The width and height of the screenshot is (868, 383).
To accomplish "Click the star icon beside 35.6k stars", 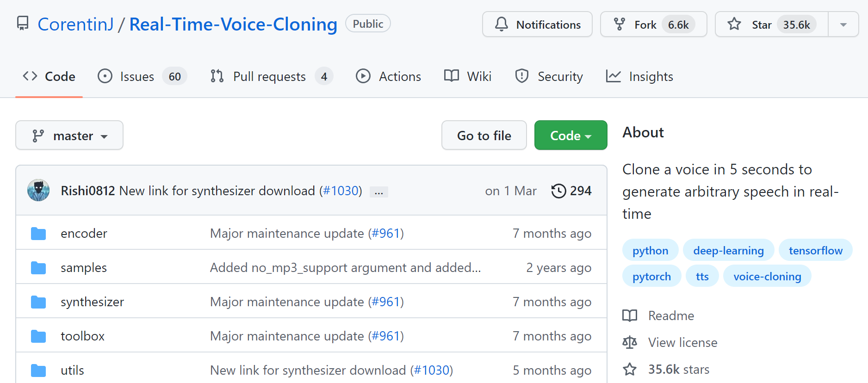I will [630, 369].
